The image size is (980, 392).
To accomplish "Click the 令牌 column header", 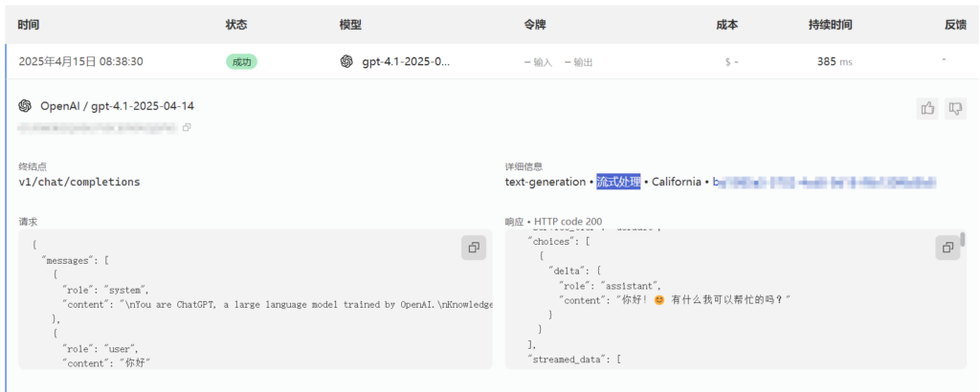I will pyautogui.click(x=536, y=25).
